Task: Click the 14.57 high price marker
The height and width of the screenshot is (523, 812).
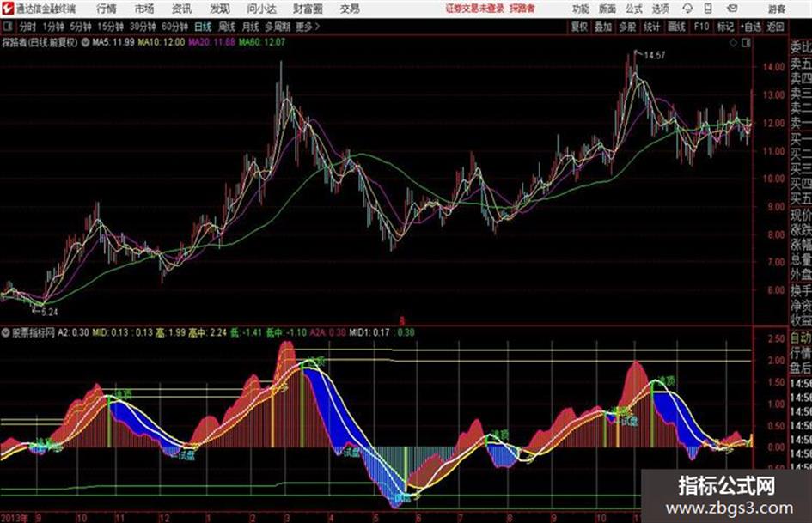Action: pos(654,56)
